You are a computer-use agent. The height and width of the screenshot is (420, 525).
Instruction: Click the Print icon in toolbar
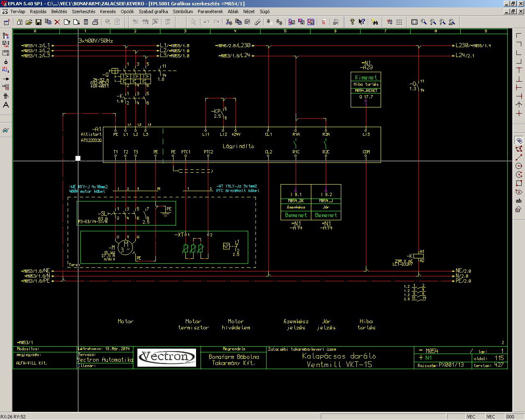(x=95, y=22)
